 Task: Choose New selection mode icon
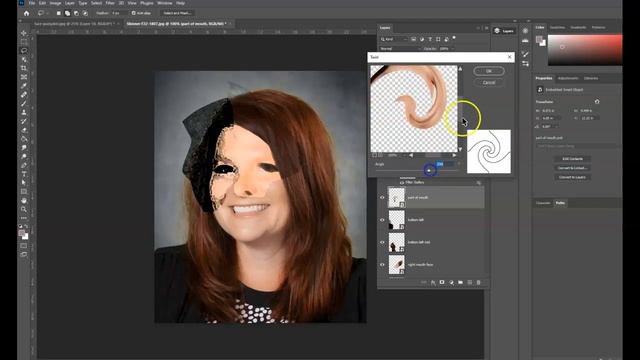pos(58,13)
